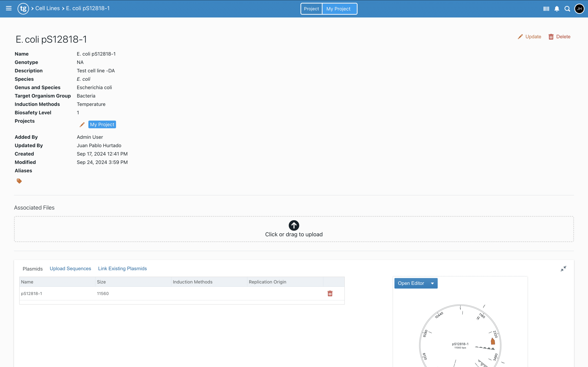Screen dimensions: 588x367
Task: Switch to the Upload Sequences tab
Action: click(70, 268)
